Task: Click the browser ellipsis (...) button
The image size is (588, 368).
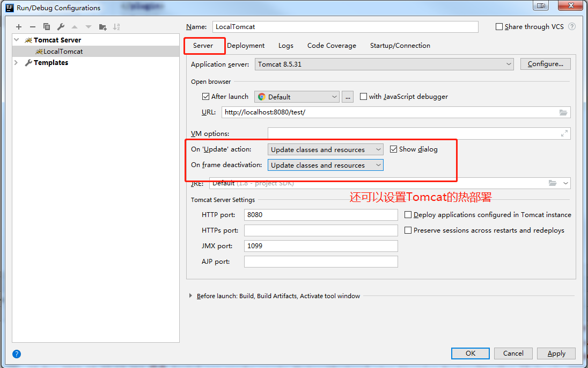Action: coord(348,97)
